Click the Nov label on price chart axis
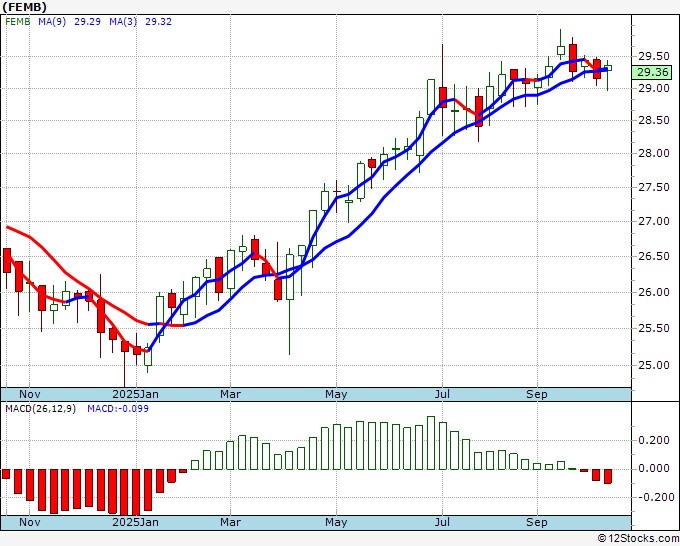 (29, 394)
